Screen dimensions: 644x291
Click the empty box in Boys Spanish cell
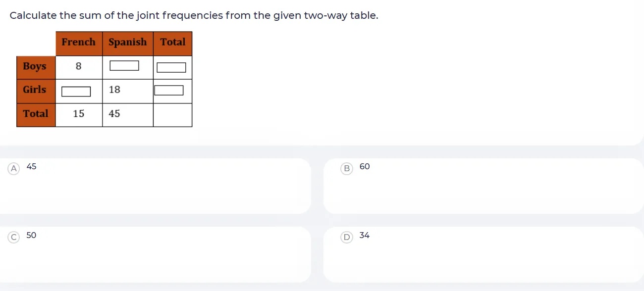coord(124,65)
